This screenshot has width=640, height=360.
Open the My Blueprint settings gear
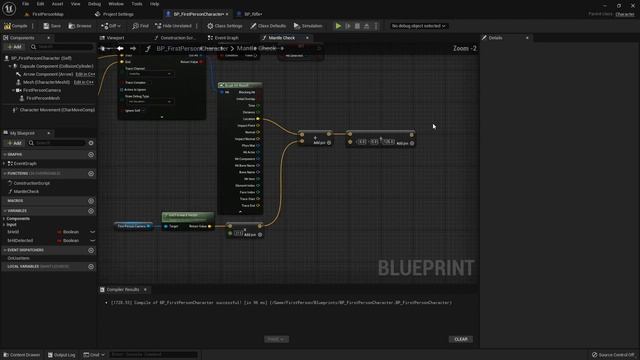(x=91, y=143)
